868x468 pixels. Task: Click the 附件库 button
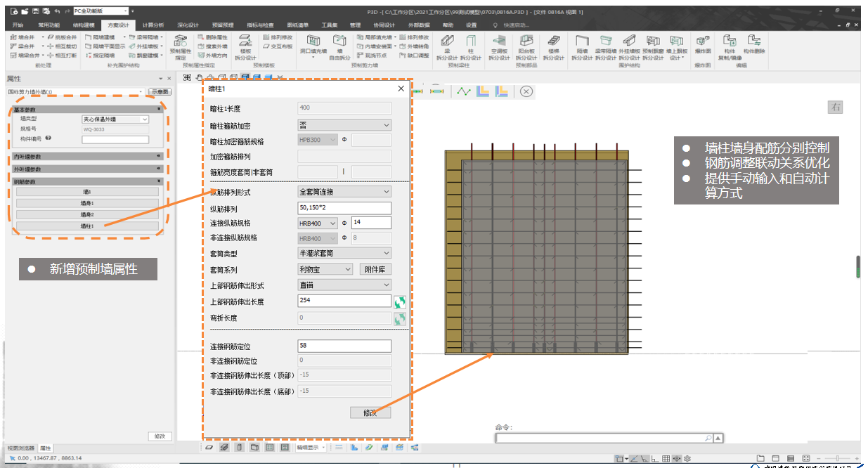coord(376,269)
